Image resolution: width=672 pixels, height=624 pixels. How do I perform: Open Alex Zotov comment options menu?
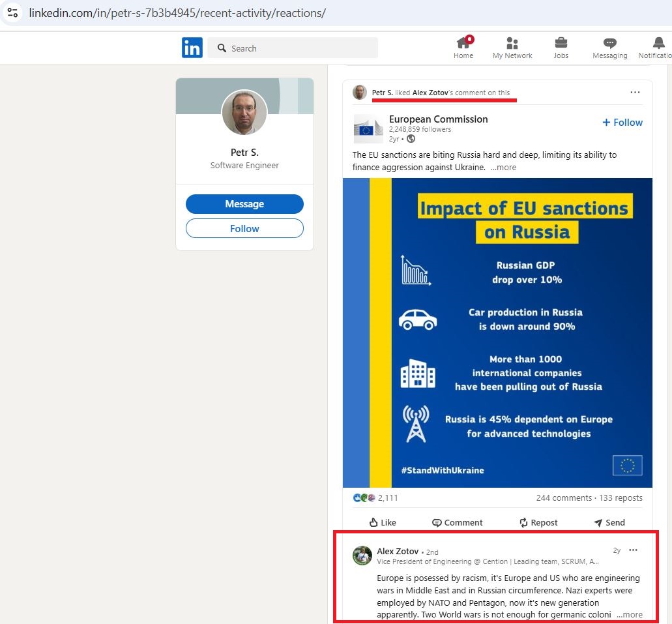tap(633, 550)
